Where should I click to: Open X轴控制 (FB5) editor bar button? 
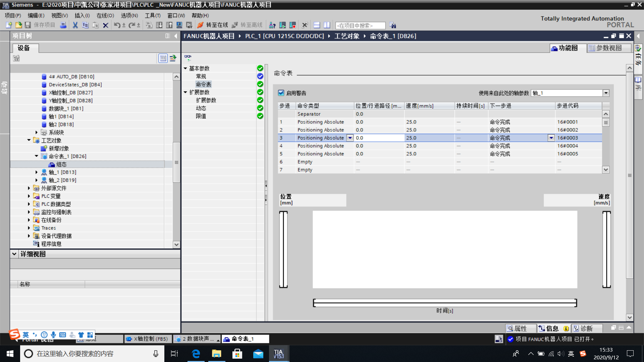pos(148,339)
